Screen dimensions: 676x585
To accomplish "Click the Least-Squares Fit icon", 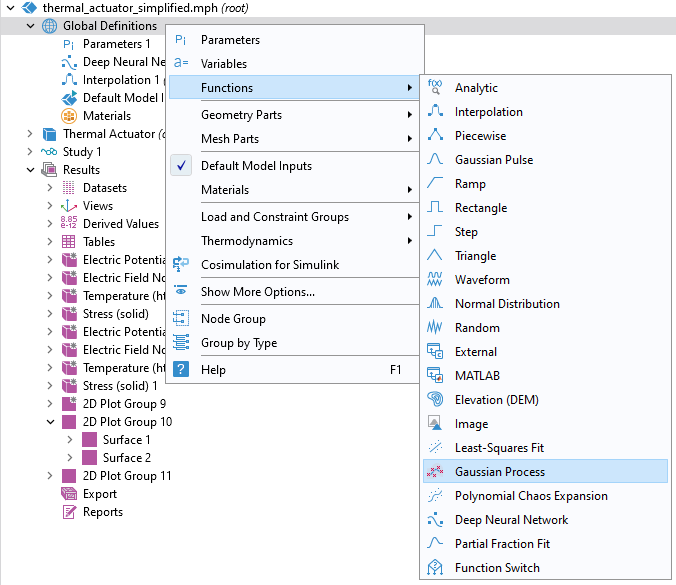I will point(435,447).
